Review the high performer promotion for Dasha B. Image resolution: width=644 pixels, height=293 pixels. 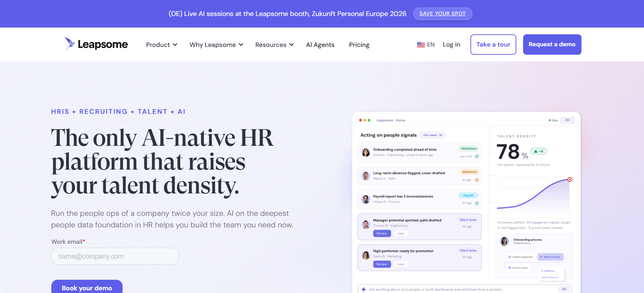(x=382, y=264)
